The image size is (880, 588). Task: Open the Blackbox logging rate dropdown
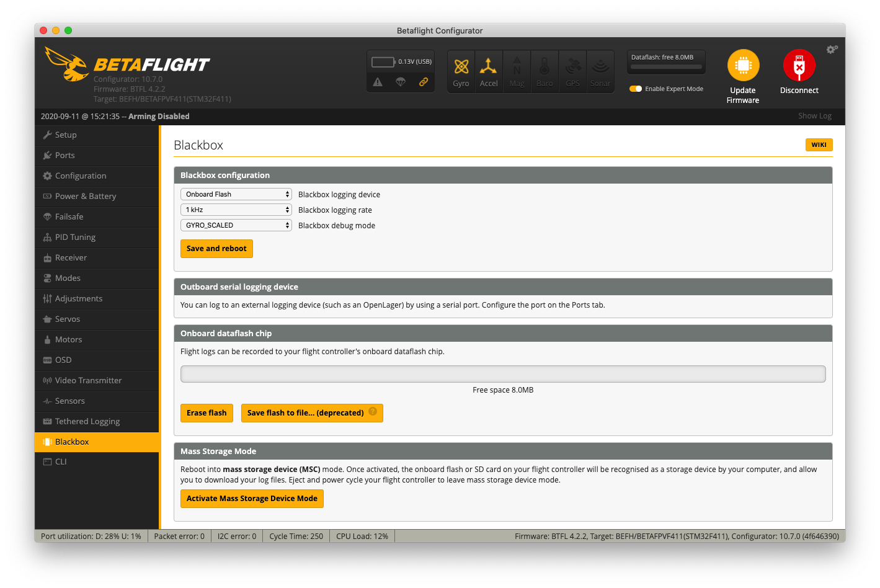point(236,210)
